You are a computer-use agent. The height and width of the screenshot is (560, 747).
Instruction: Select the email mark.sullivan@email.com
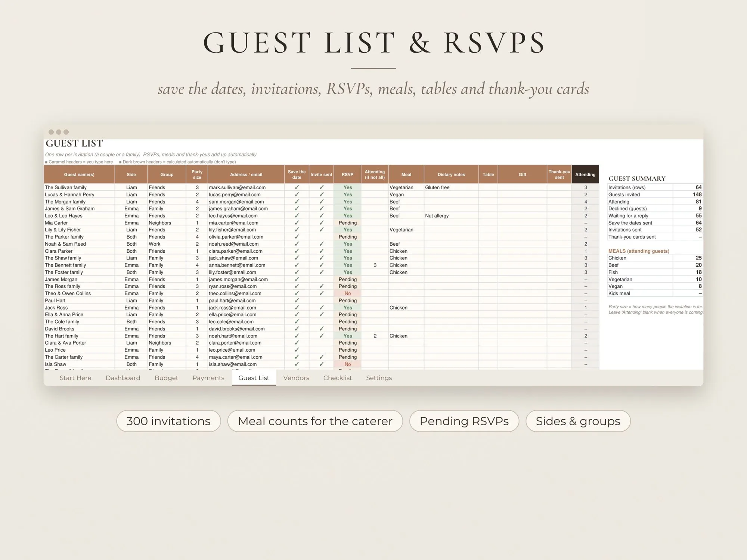237,187
